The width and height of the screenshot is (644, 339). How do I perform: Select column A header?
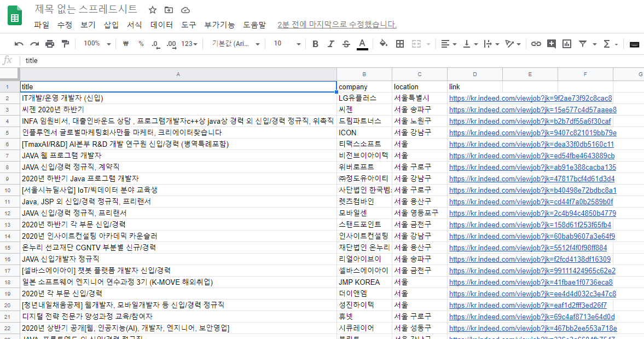pyautogui.click(x=178, y=74)
